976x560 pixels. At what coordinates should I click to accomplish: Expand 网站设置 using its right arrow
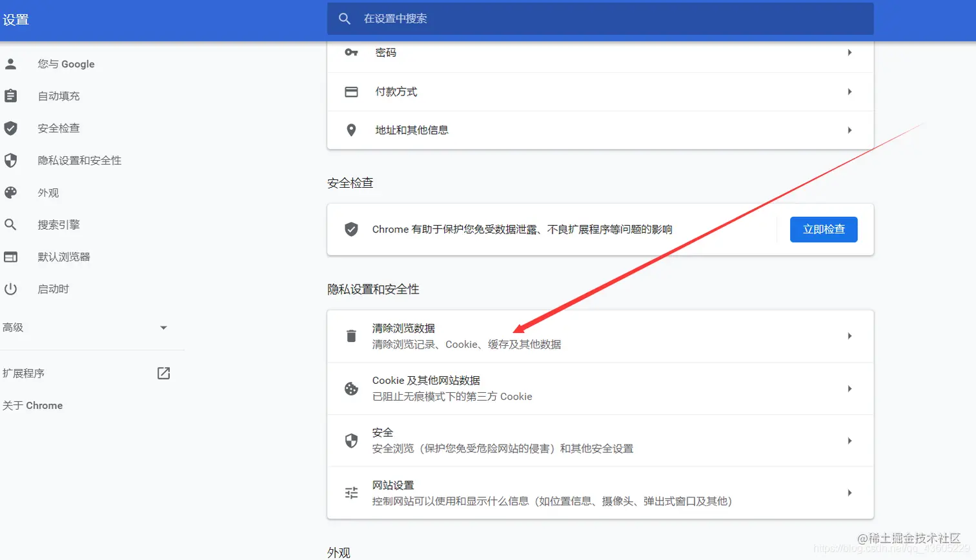point(849,492)
